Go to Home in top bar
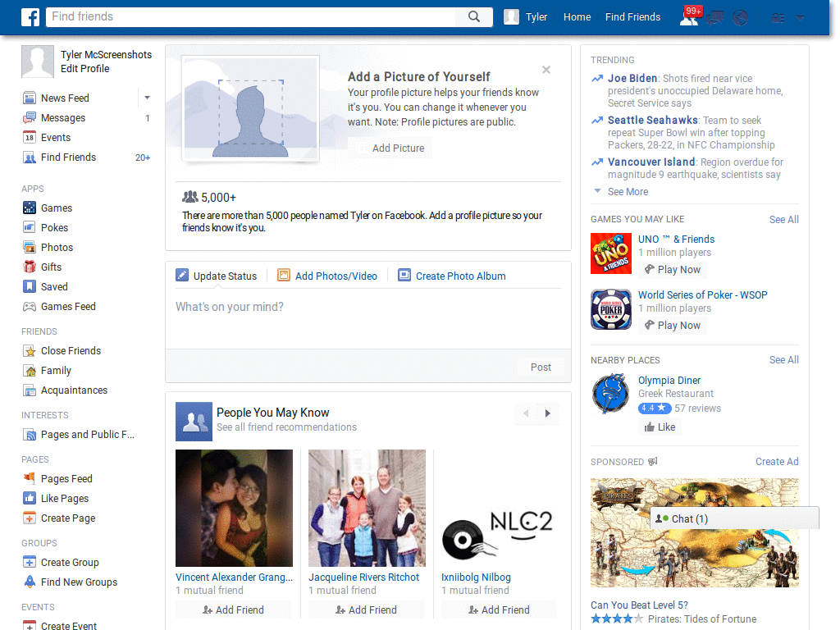Viewport: 840px width, 630px height. [577, 17]
